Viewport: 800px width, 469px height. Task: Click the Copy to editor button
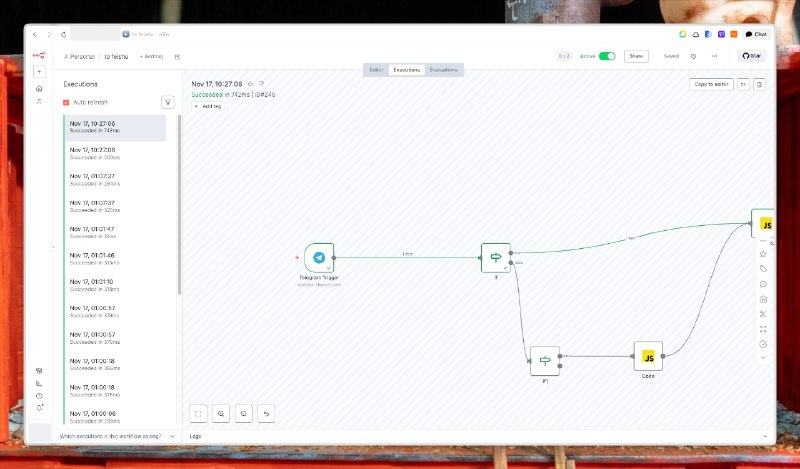click(711, 84)
